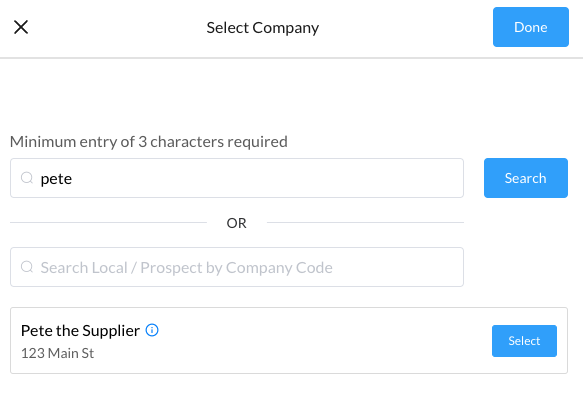Focus the search field containing pete
Screen dimensions: 583x394
(237, 178)
